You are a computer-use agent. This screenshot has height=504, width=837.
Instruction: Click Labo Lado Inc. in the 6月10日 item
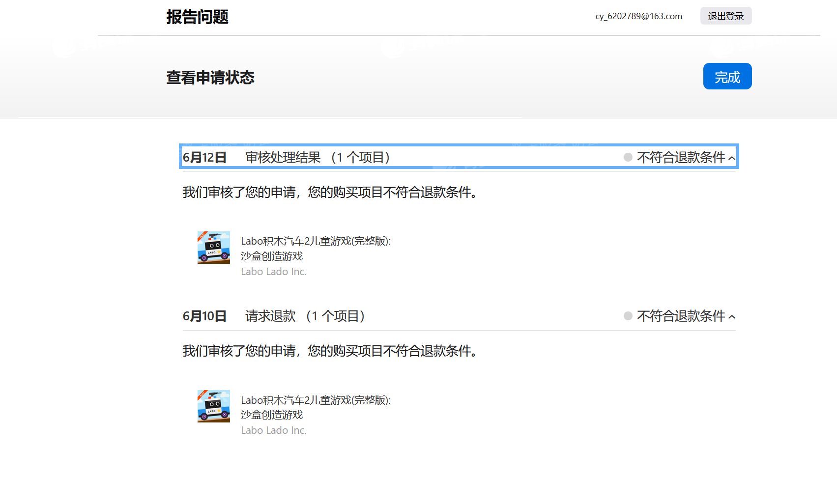coord(274,430)
